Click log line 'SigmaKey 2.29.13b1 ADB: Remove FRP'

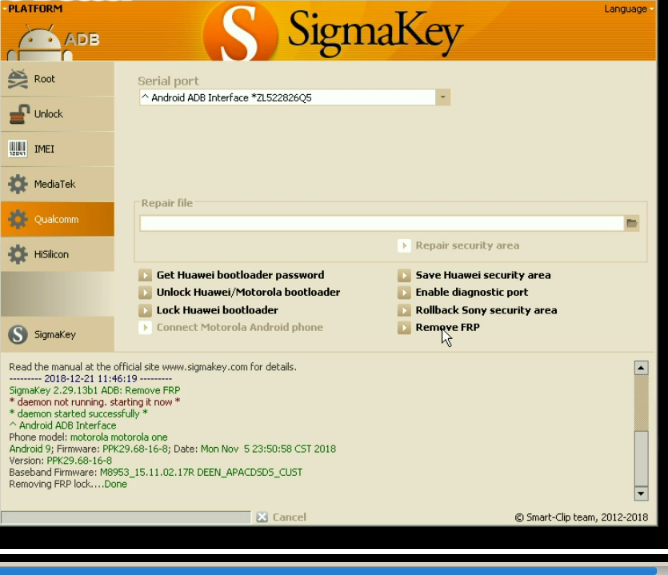95,391
